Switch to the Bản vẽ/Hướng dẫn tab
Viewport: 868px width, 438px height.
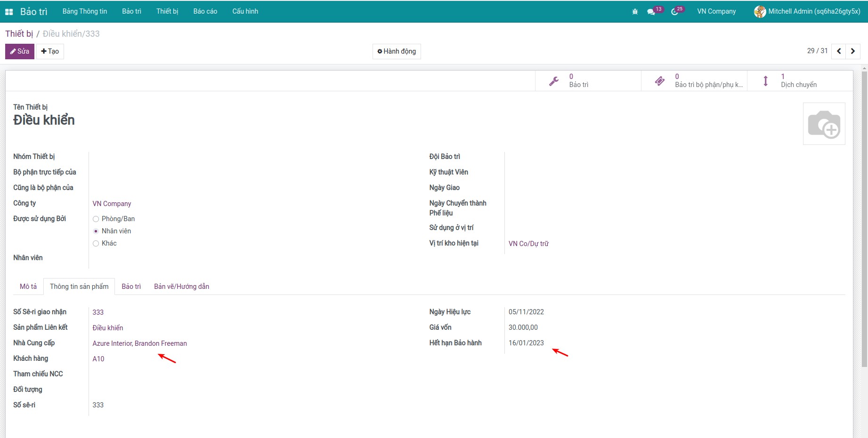coord(181,287)
